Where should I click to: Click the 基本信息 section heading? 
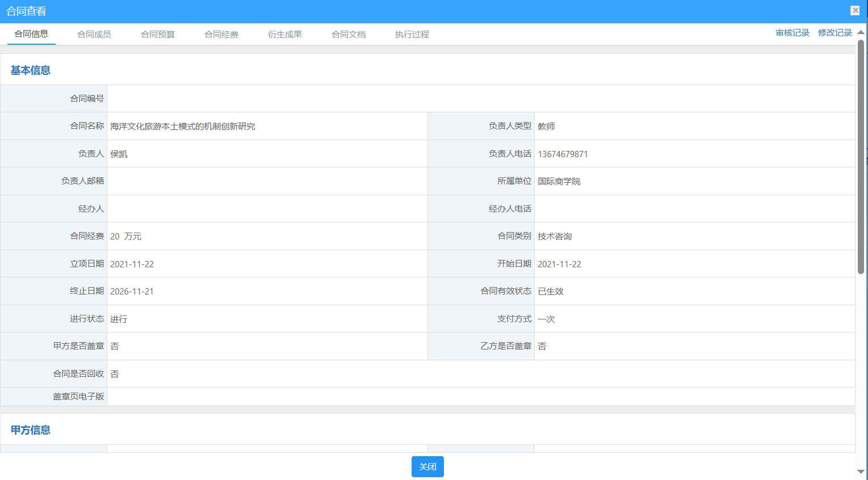[x=31, y=70]
